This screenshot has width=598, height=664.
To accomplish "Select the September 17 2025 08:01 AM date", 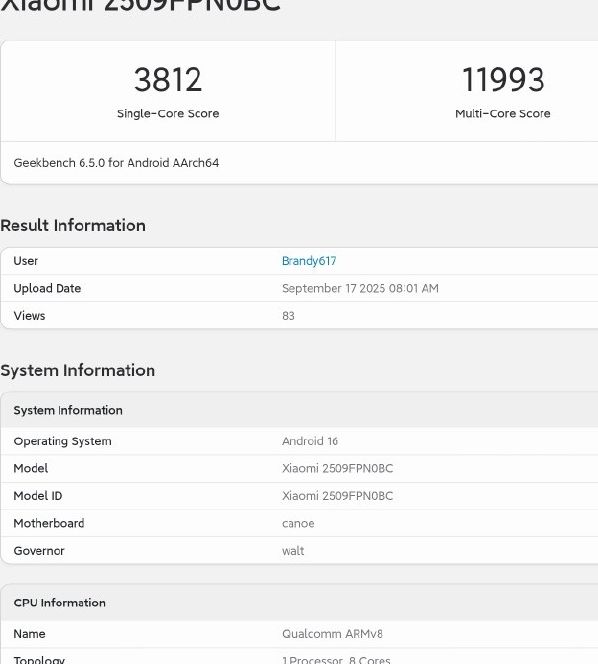I will pos(360,288).
